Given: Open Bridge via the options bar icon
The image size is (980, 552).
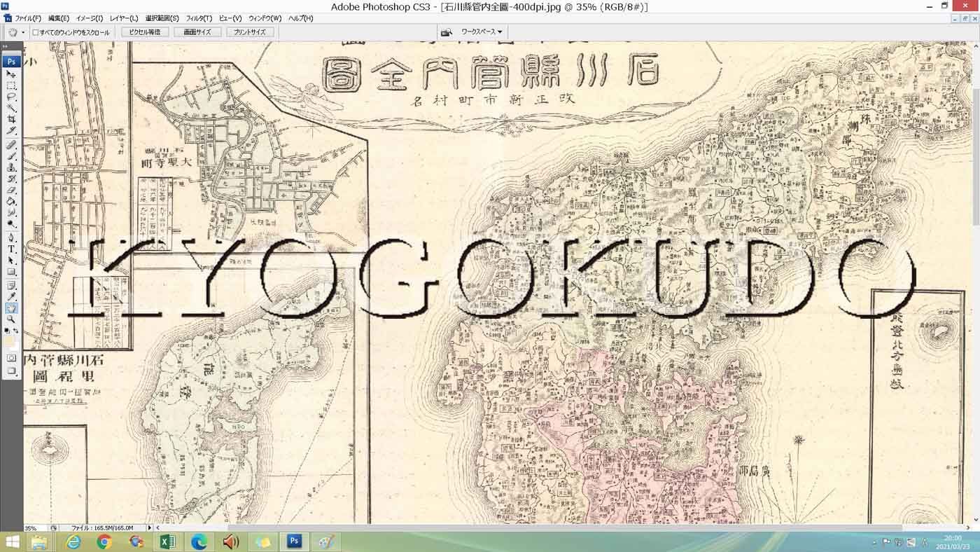Looking at the screenshot, I should coord(446,32).
